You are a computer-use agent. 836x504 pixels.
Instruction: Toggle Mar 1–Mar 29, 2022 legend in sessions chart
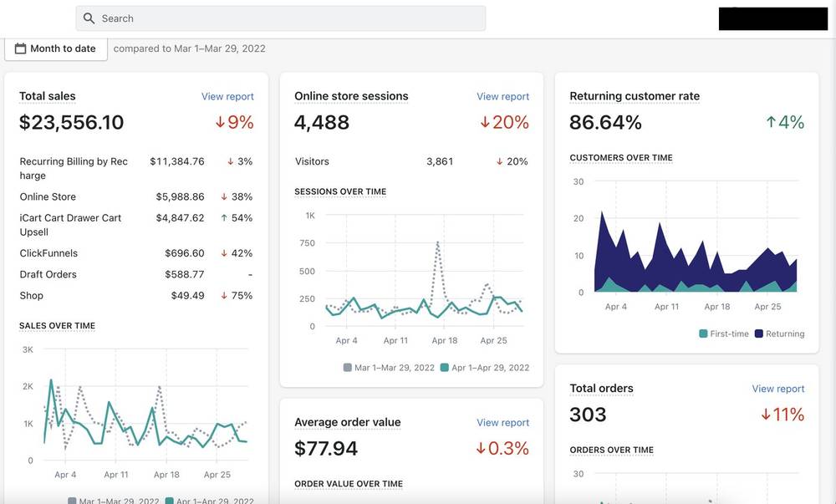point(389,368)
